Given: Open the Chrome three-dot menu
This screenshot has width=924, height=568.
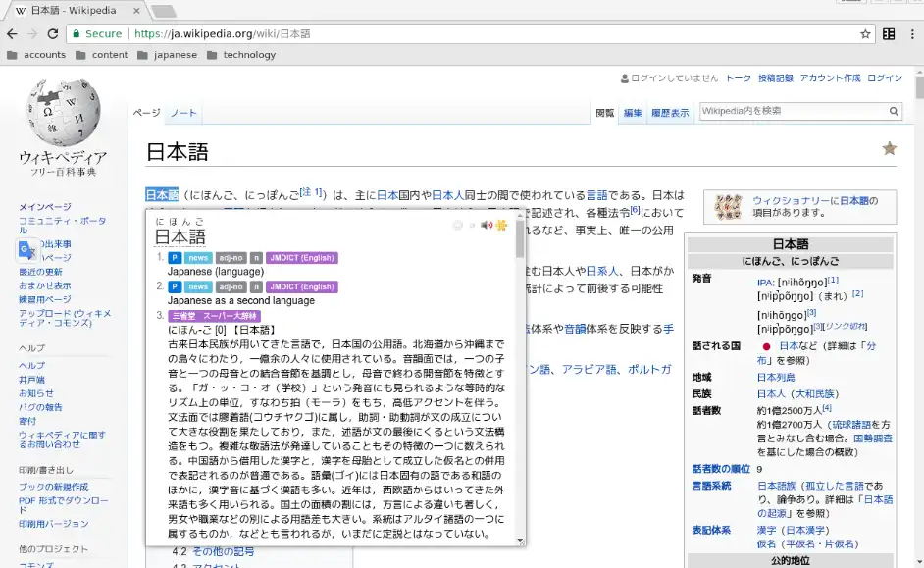Looking at the screenshot, I should pyautogui.click(x=912, y=34).
